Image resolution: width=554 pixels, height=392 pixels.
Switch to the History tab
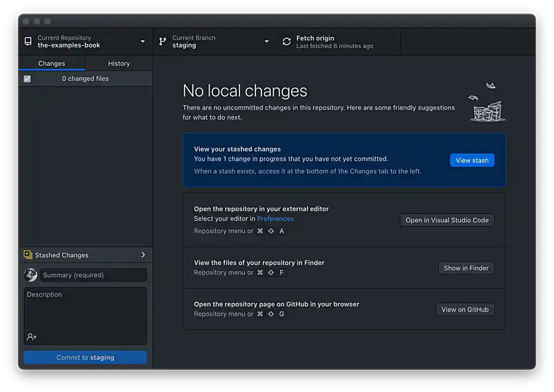coord(119,63)
